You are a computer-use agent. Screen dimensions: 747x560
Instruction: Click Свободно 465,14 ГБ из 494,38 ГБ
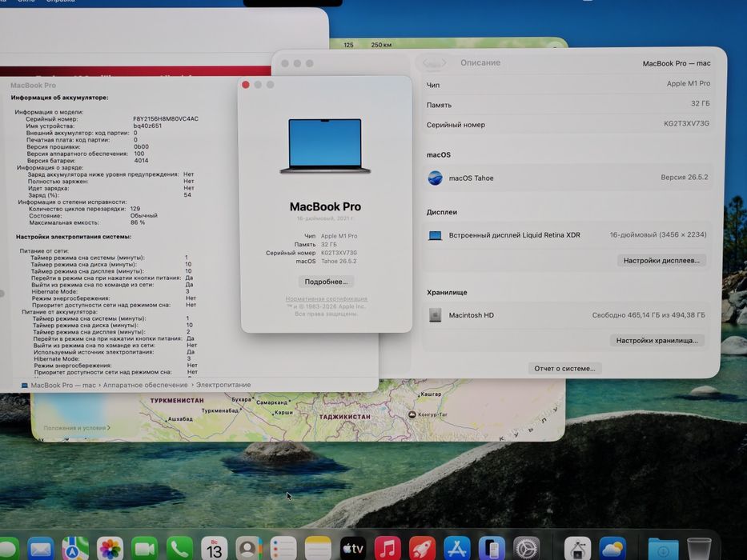coord(649,315)
